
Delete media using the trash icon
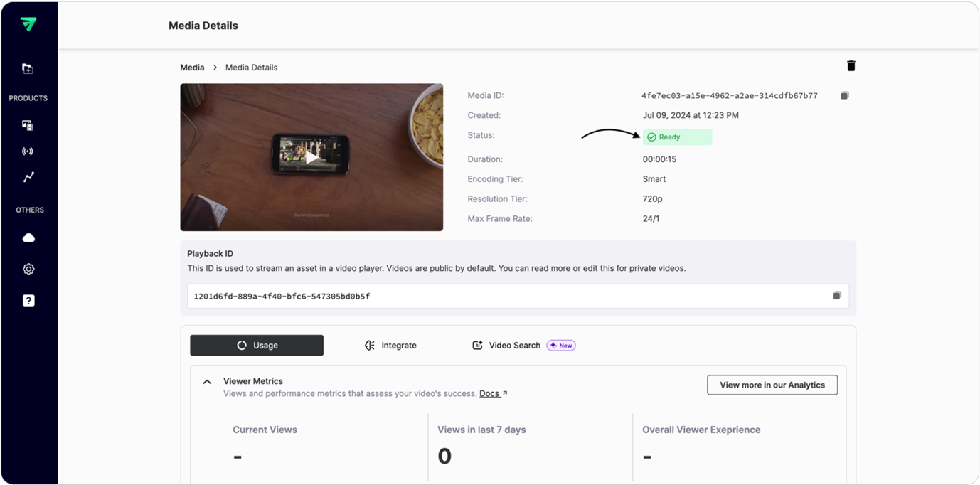click(x=851, y=66)
